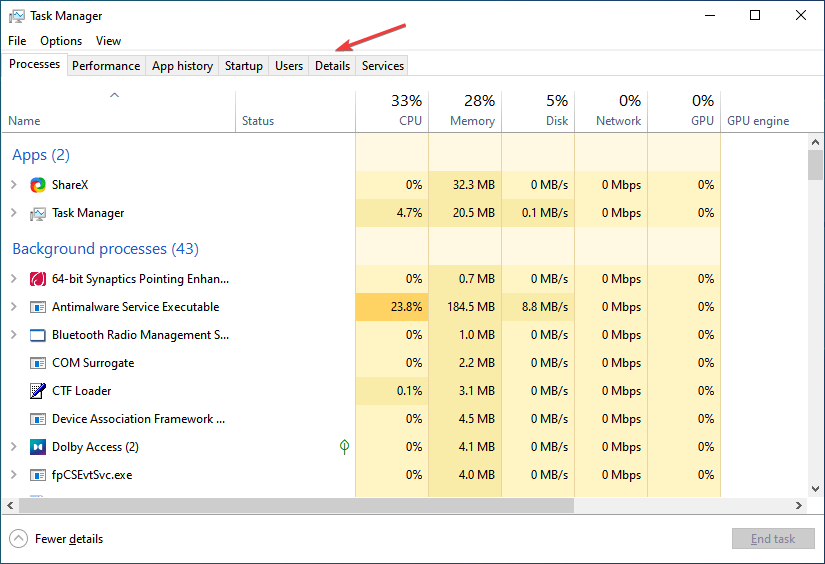This screenshot has height=564, width=825.
Task: Switch to the Startup tab
Action: [x=244, y=66]
